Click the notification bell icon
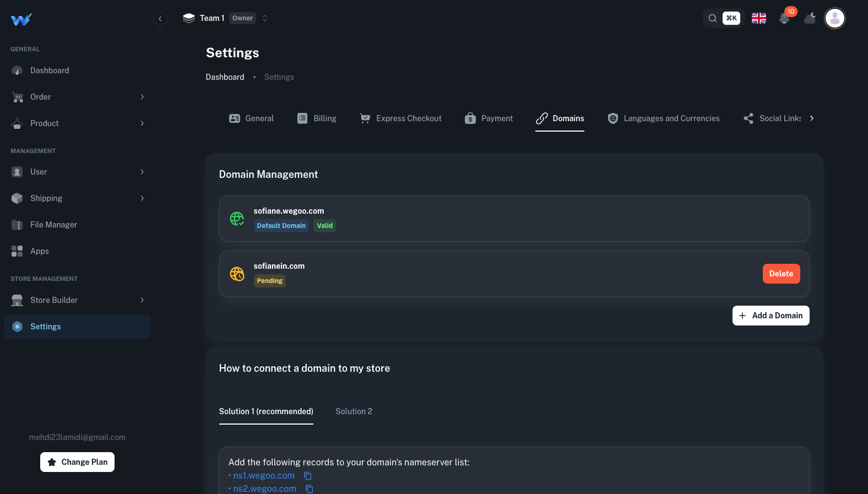The height and width of the screenshot is (494, 868). coord(784,18)
